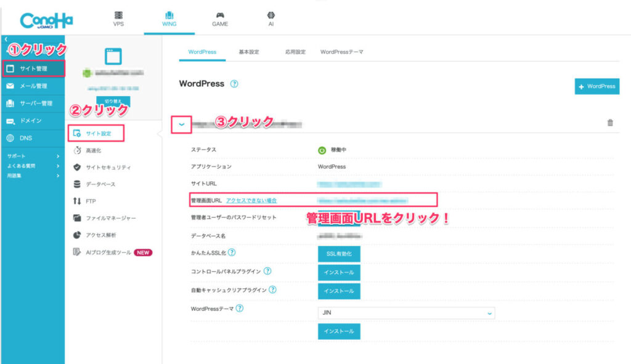631x364 pixels.
Task: Click the ドメイン sidebar icon
Action: (10, 121)
